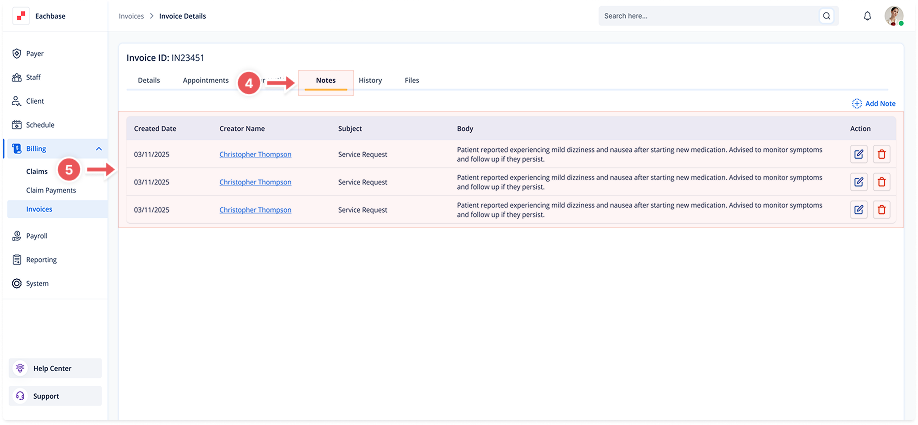Go to Invoices breadcrumb link
Image resolution: width=918 pixels, height=425 pixels.
(131, 16)
